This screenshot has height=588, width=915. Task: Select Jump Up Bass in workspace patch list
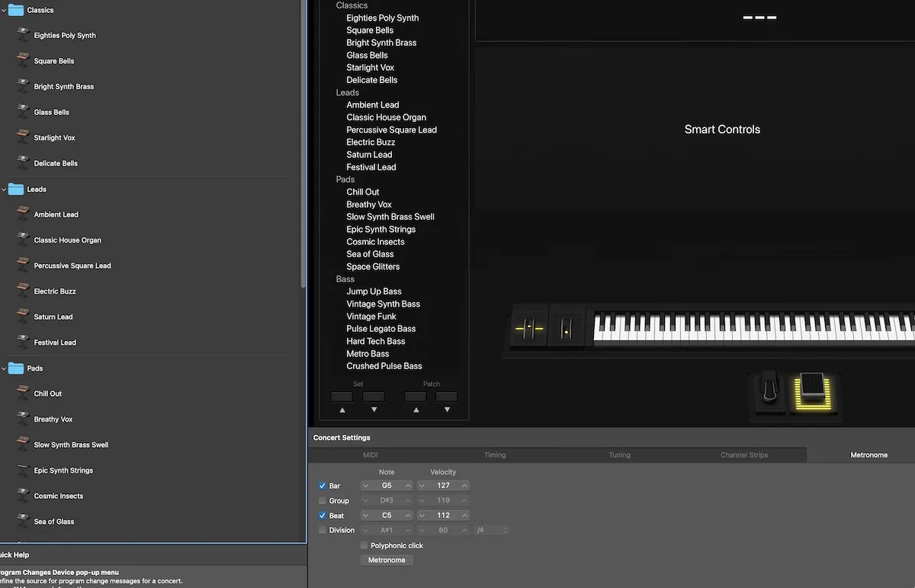374,291
